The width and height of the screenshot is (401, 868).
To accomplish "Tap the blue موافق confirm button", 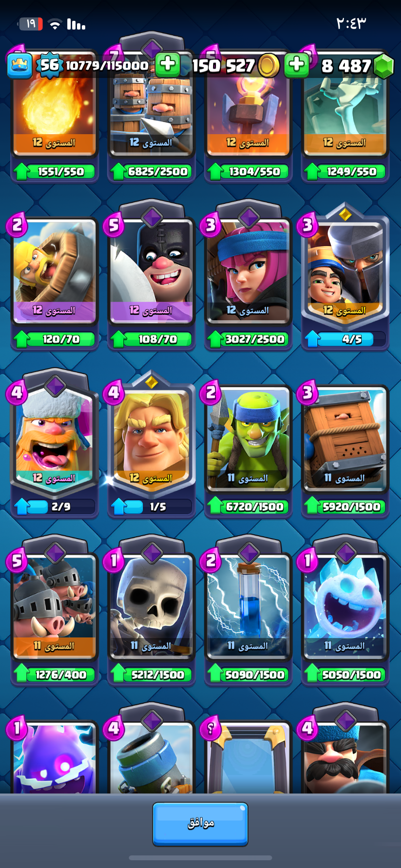I will (200, 824).
